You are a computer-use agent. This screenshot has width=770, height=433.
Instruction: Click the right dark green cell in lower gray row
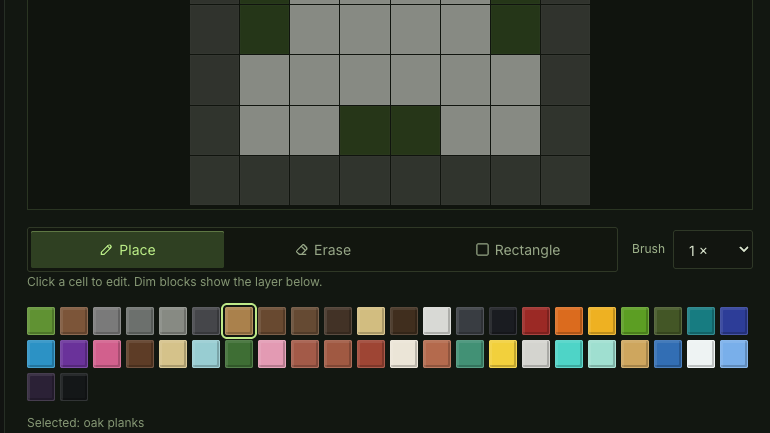(415, 131)
